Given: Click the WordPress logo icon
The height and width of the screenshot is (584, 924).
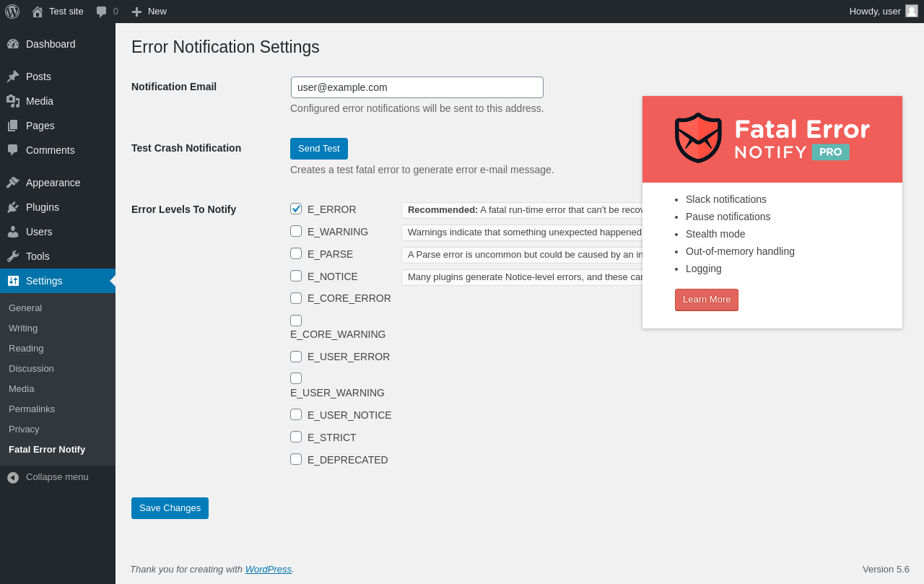Looking at the screenshot, I should (x=12, y=12).
